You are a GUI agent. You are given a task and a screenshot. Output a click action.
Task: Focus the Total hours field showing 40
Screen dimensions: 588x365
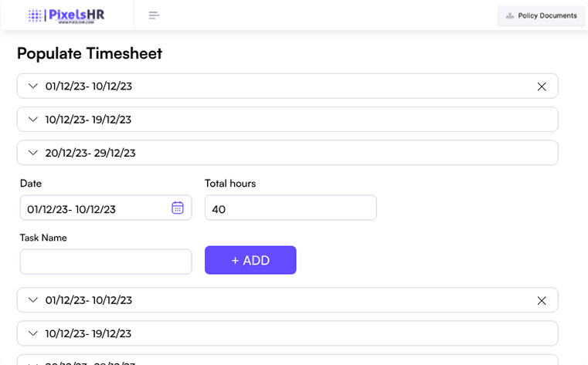click(290, 208)
